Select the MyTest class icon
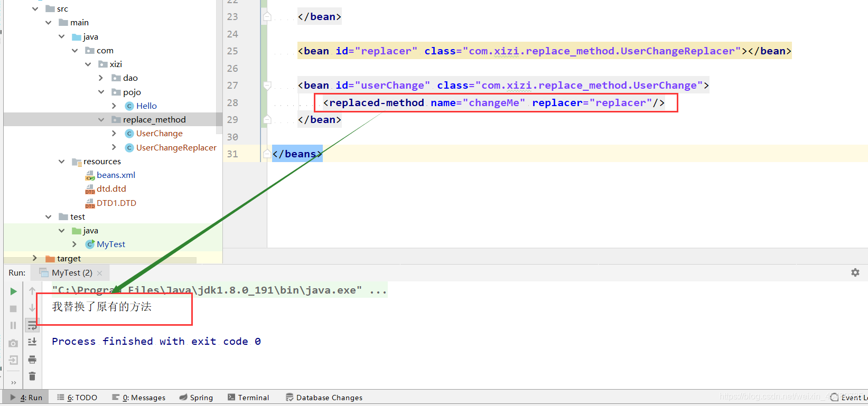 click(90, 244)
